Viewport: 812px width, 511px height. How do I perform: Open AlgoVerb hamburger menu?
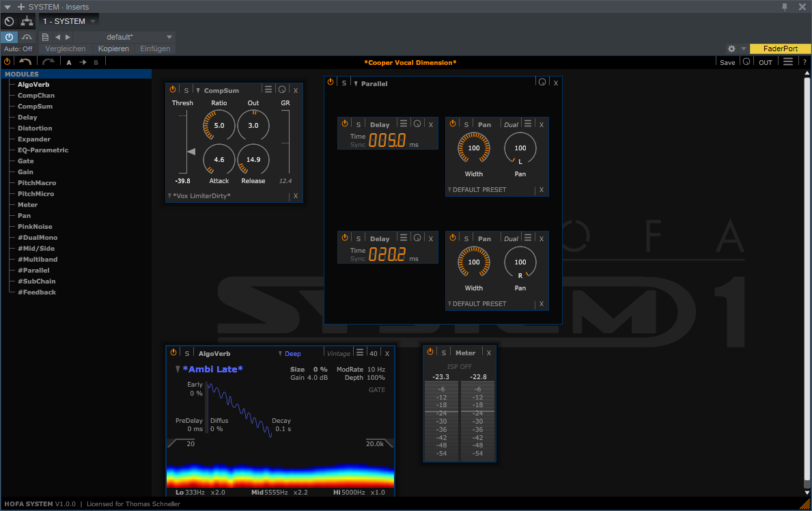[360, 353]
